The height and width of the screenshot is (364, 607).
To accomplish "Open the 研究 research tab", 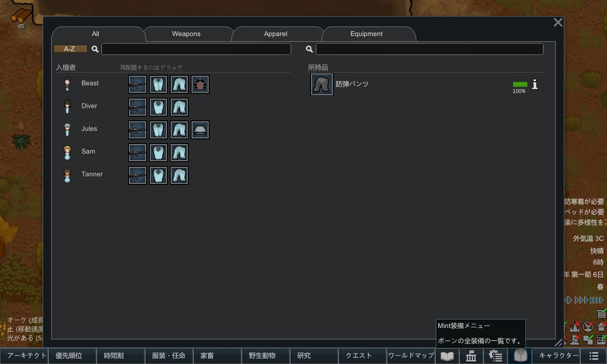I will [x=314, y=356].
